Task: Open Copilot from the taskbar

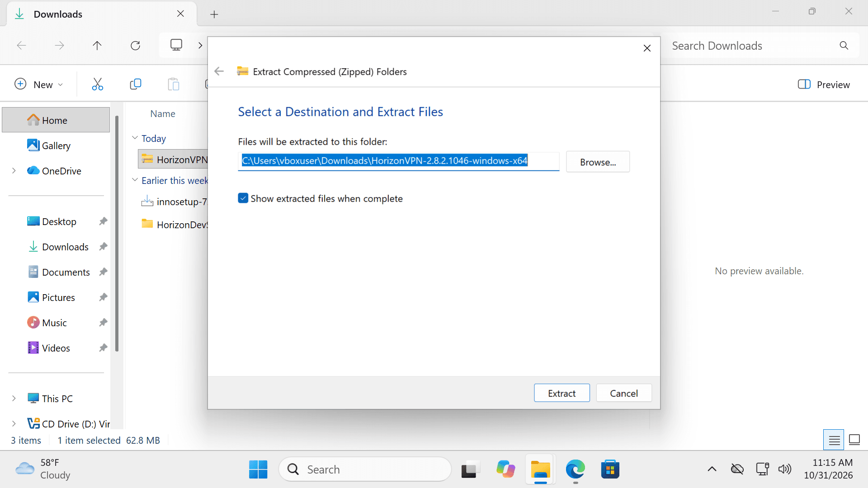Action: [x=505, y=469]
